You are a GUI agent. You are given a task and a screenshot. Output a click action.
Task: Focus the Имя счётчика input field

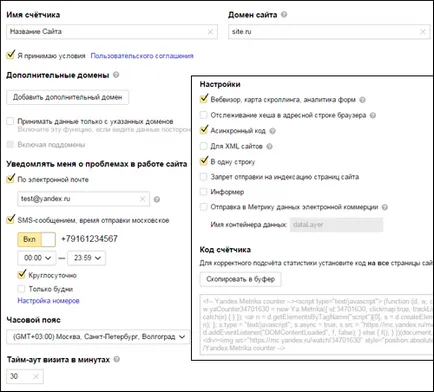[x=112, y=32]
